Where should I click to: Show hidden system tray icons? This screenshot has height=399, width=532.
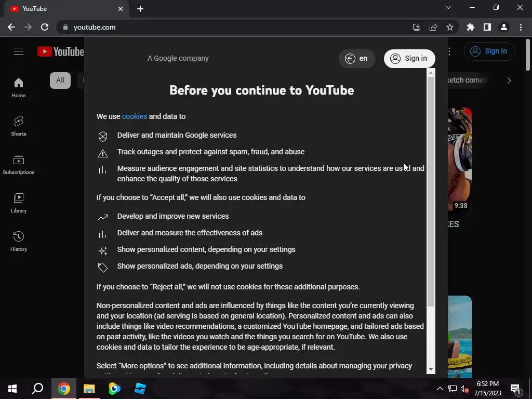(440, 389)
